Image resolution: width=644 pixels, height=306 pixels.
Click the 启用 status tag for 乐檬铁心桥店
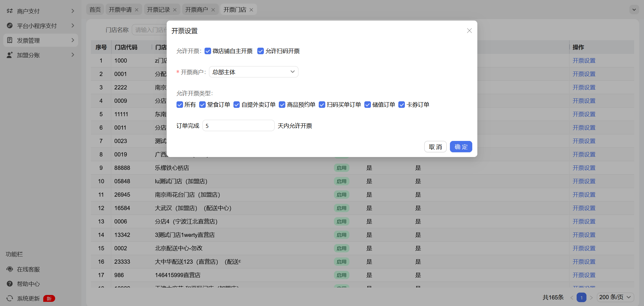341,168
